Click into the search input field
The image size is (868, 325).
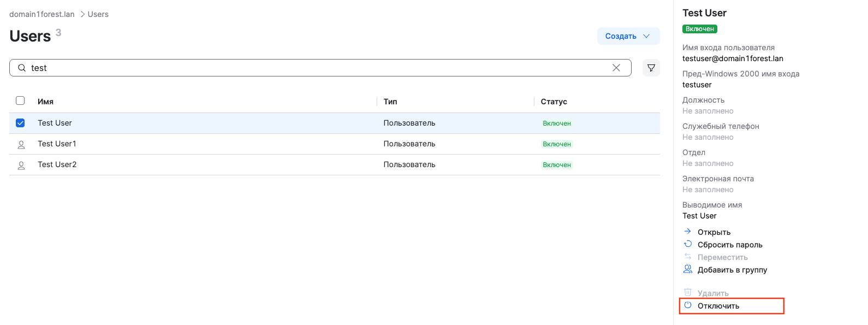[317, 68]
